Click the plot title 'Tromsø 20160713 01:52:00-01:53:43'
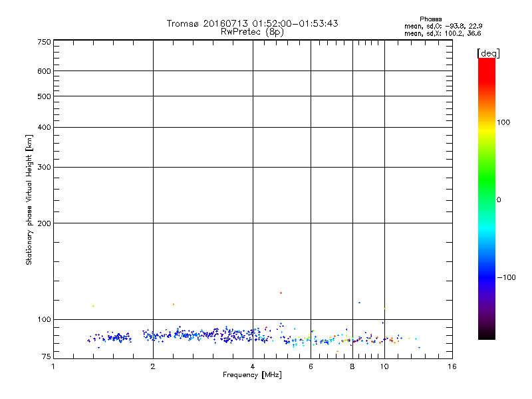 click(x=252, y=23)
